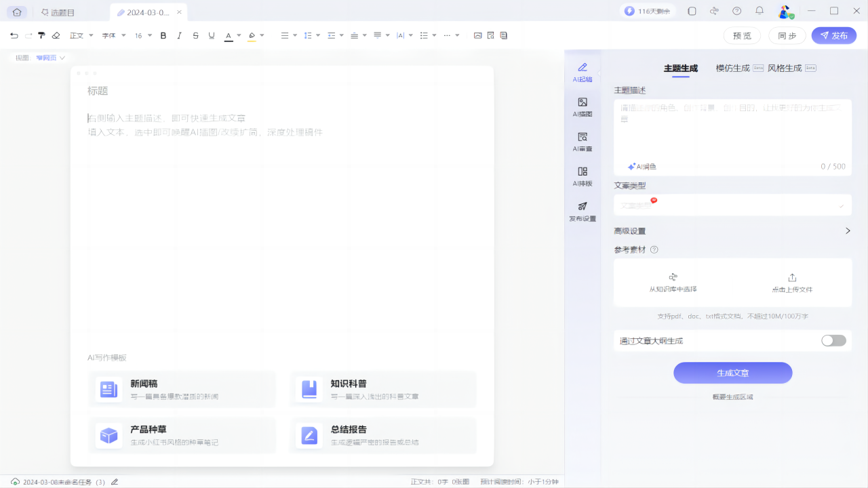Click the 生成文章 generate article button
The width and height of the screenshot is (868, 488).
tap(732, 373)
